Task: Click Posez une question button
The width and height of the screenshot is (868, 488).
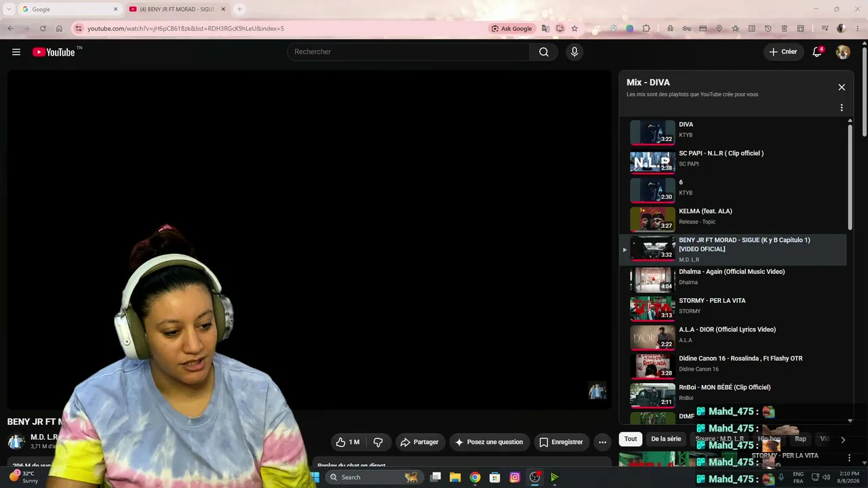Action: pyautogui.click(x=490, y=442)
